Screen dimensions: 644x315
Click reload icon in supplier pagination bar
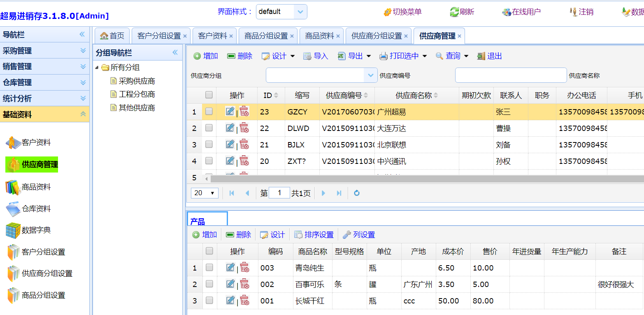pyautogui.click(x=357, y=193)
